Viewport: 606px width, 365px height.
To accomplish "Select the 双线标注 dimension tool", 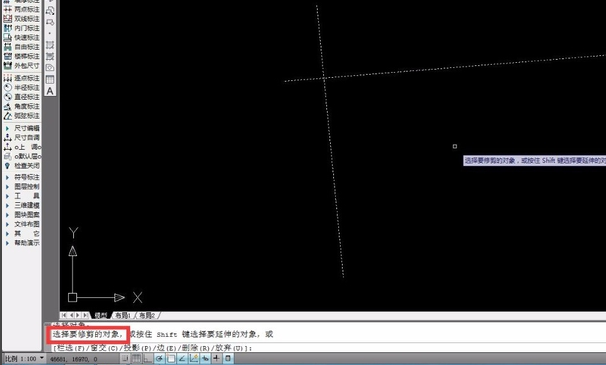I will tap(22, 19).
